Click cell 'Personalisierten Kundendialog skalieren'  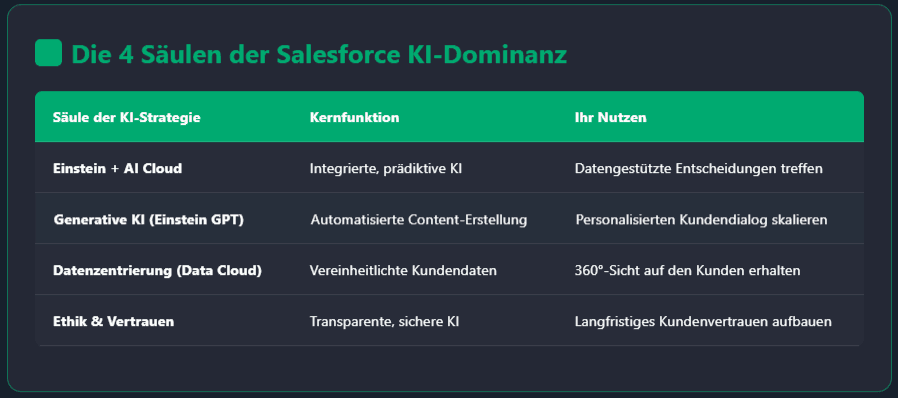click(702, 220)
